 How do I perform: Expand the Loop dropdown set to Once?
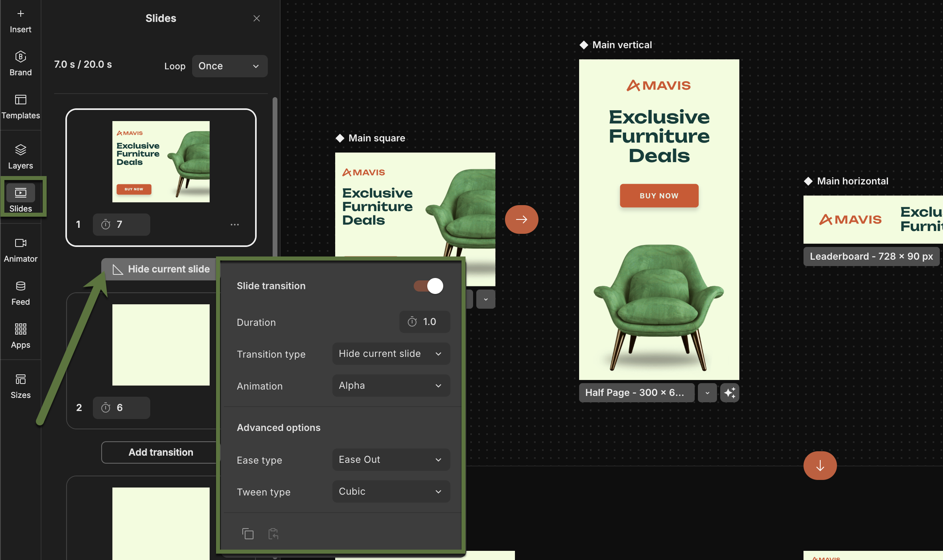click(x=230, y=66)
